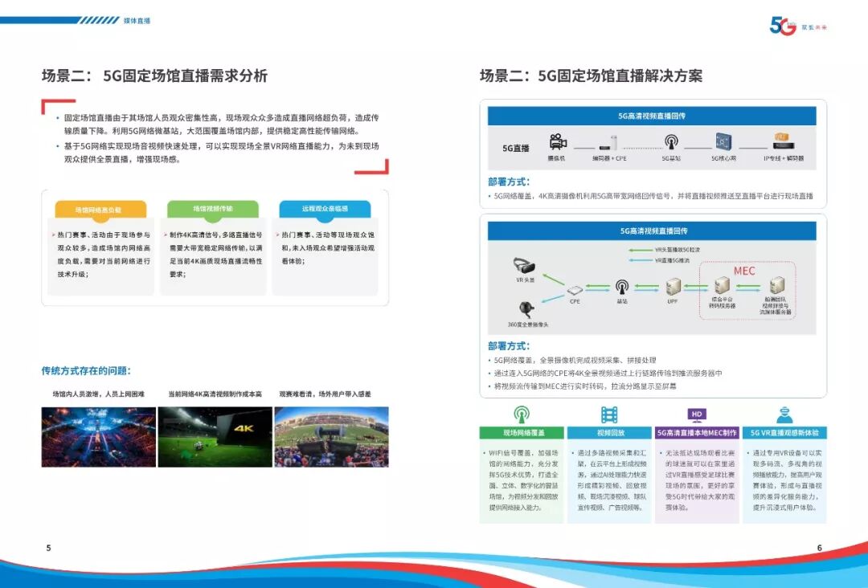
Task: Click the heading 场景二：5G固定场馆直播解决方案
Action: point(592,76)
